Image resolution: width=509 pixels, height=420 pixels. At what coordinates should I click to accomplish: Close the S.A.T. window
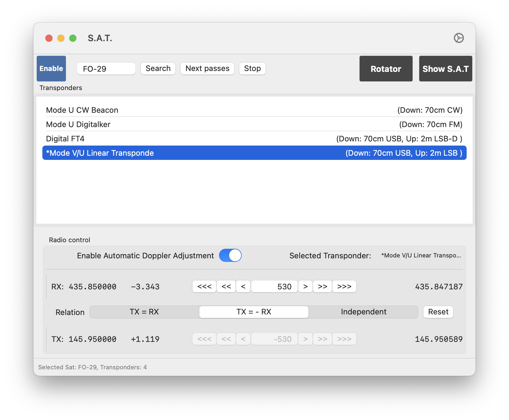pyautogui.click(x=49, y=38)
